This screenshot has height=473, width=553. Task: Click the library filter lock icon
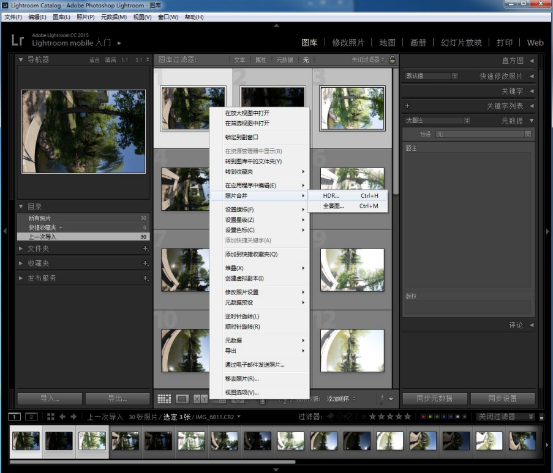[x=392, y=60]
